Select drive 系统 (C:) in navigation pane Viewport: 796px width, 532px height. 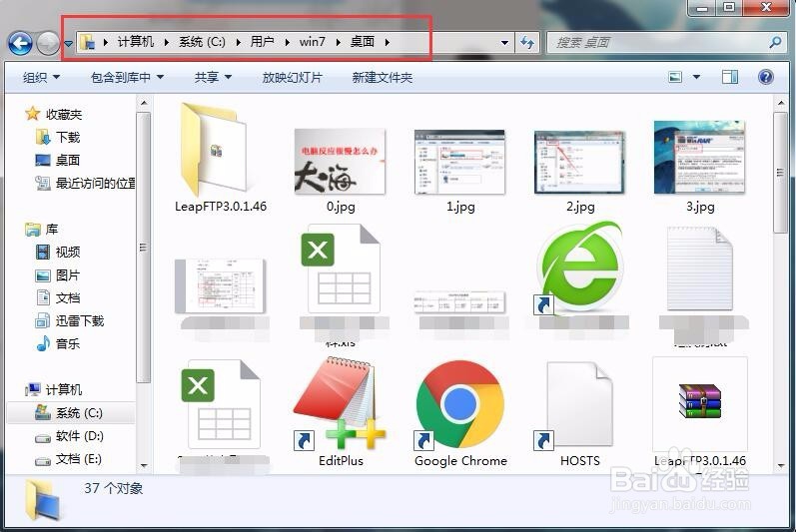[71, 413]
